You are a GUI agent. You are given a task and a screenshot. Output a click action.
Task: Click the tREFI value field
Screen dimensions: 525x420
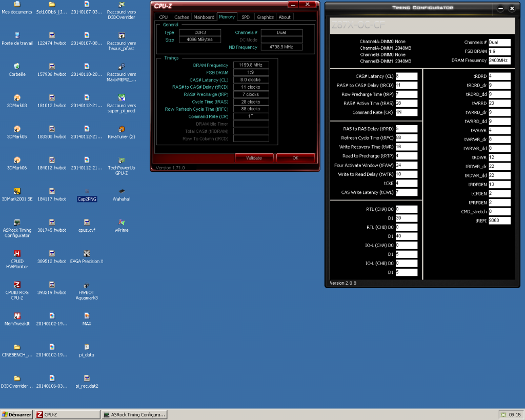click(x=499, y=221)
